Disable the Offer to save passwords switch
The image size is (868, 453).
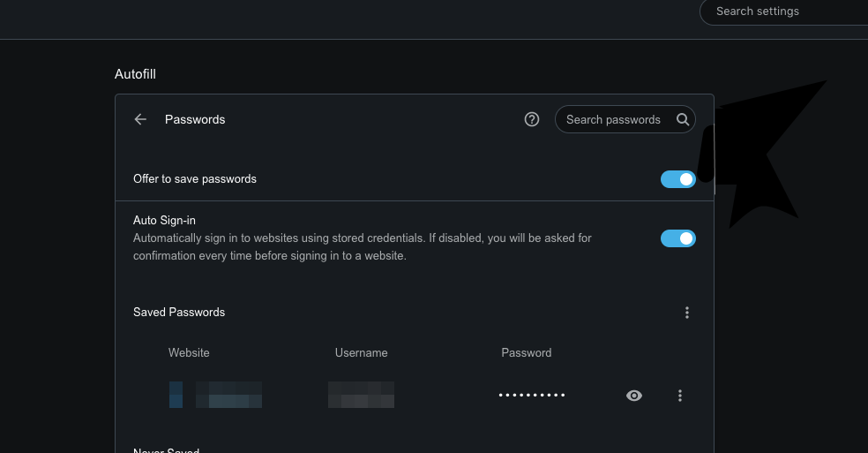tap(678, 179)
